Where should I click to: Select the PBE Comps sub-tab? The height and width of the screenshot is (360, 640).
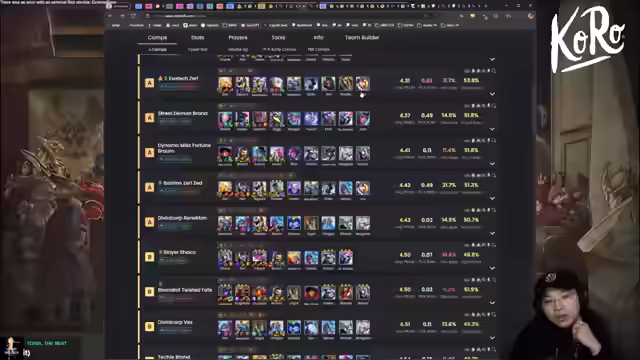pyautogui.click(x=319, y=49)
